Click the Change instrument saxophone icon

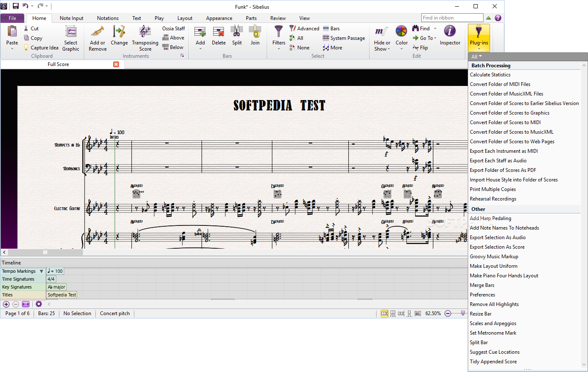click(x=119, y=32)
